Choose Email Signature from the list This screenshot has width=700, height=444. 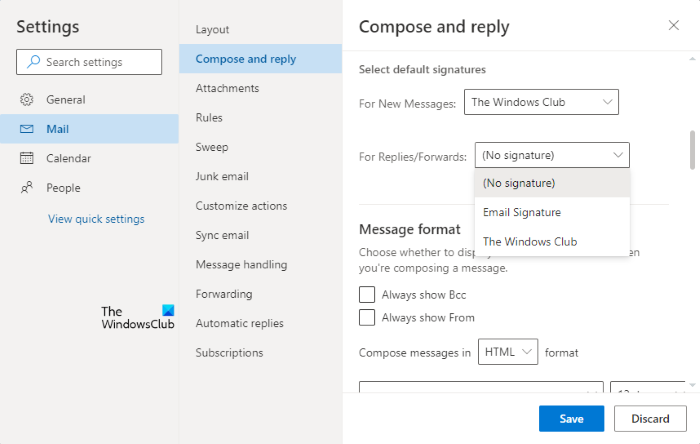click(x=522, y=212)
